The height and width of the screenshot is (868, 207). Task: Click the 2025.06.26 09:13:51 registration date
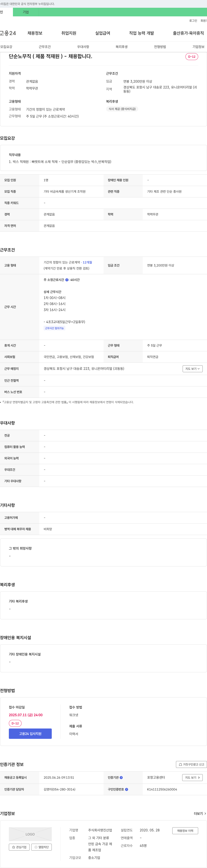coord(59,777)
